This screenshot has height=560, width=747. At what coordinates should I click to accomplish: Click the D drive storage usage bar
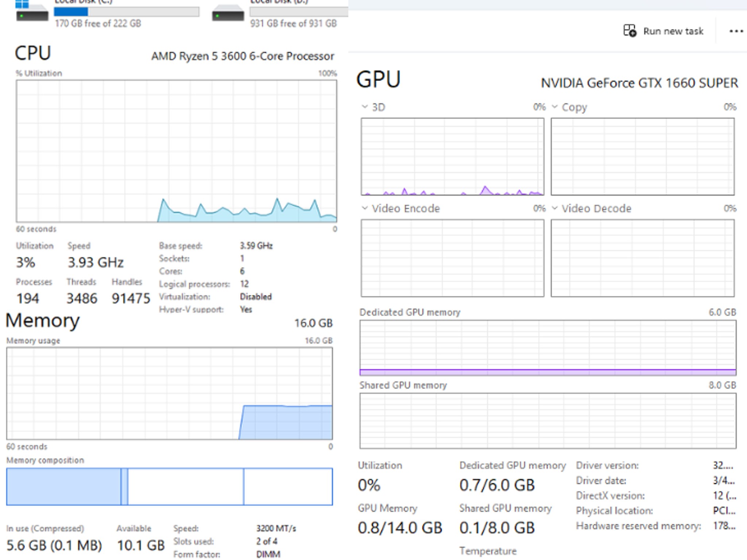pyautogui.click(x=299, y=12)
